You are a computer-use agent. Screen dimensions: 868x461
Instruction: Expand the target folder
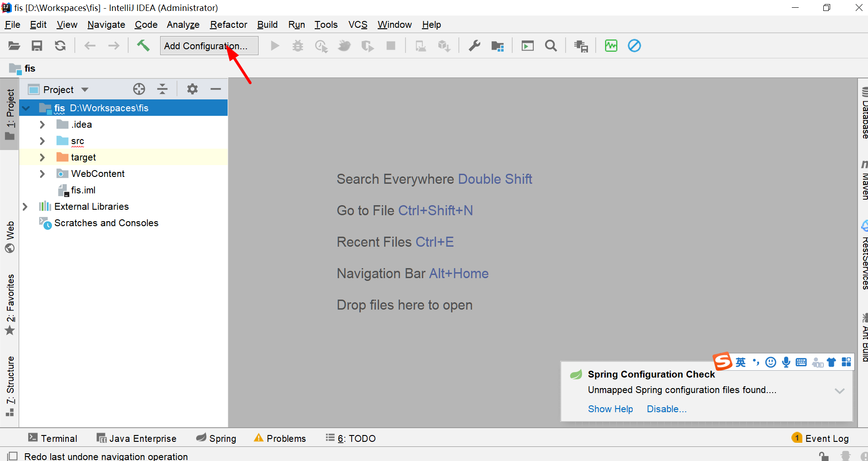coord(42,157)
